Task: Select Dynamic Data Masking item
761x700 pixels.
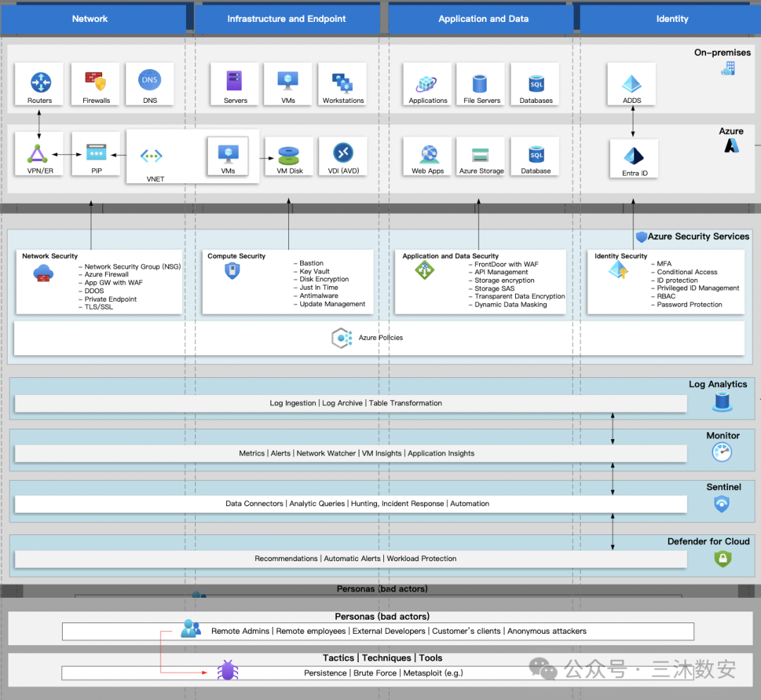Action: pos(511,305)
